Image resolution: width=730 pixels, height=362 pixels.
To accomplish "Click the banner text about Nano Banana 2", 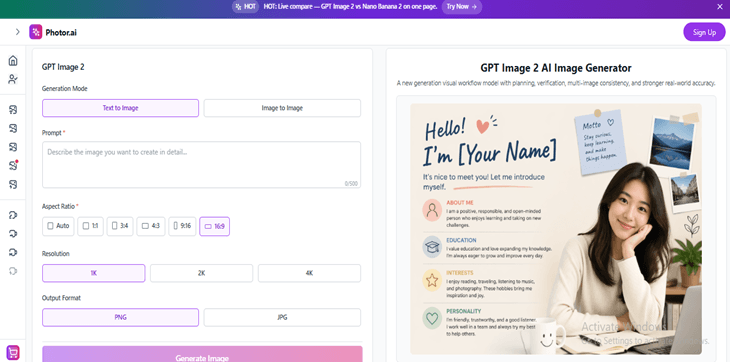I will [351, 7].
